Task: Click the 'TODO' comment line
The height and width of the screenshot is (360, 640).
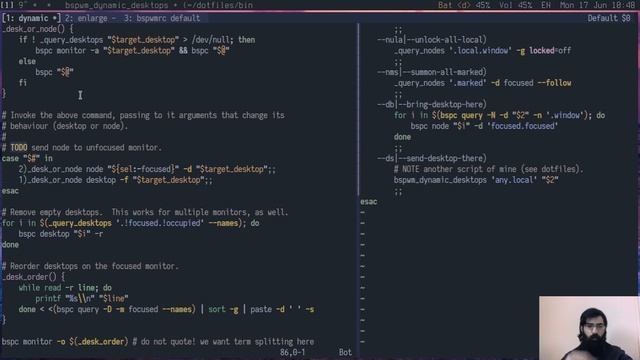Action: 82,148
